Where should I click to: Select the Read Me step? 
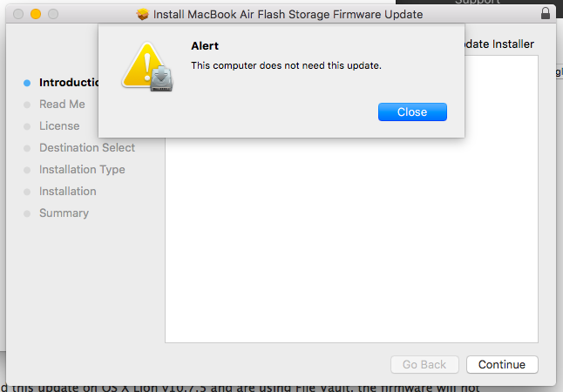click(x=62, y=105)
